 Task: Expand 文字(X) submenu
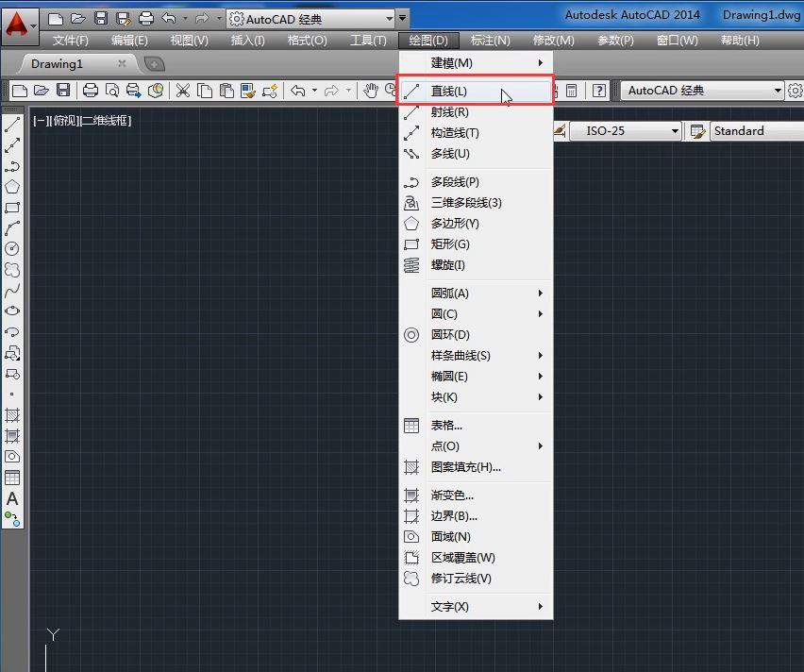(476, 607)
